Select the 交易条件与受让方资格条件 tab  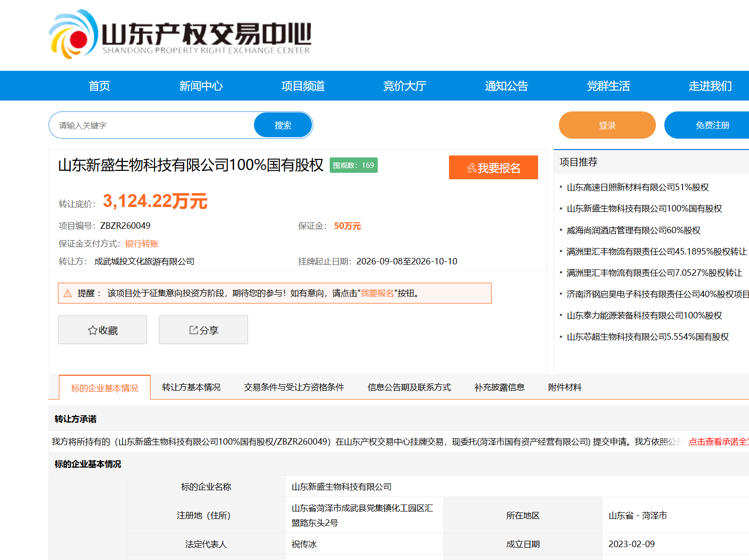294,387
